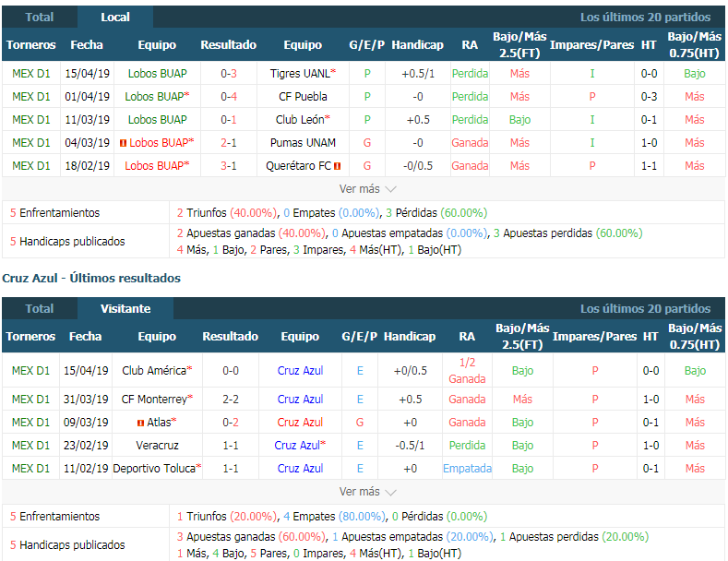This screenshot has height=561, width=728.
Task: Click the 0-3 half-time score in the CF Puebla row
Action: coord(649,97)
